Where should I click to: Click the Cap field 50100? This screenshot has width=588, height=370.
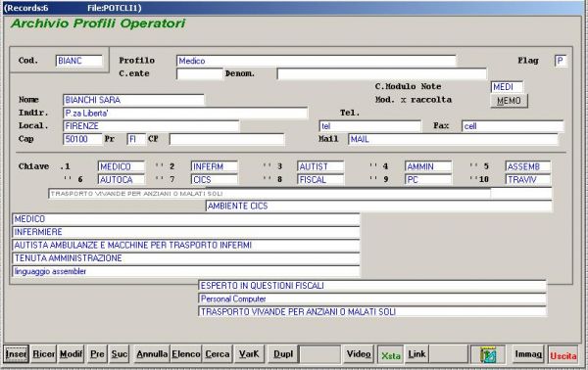82,139
